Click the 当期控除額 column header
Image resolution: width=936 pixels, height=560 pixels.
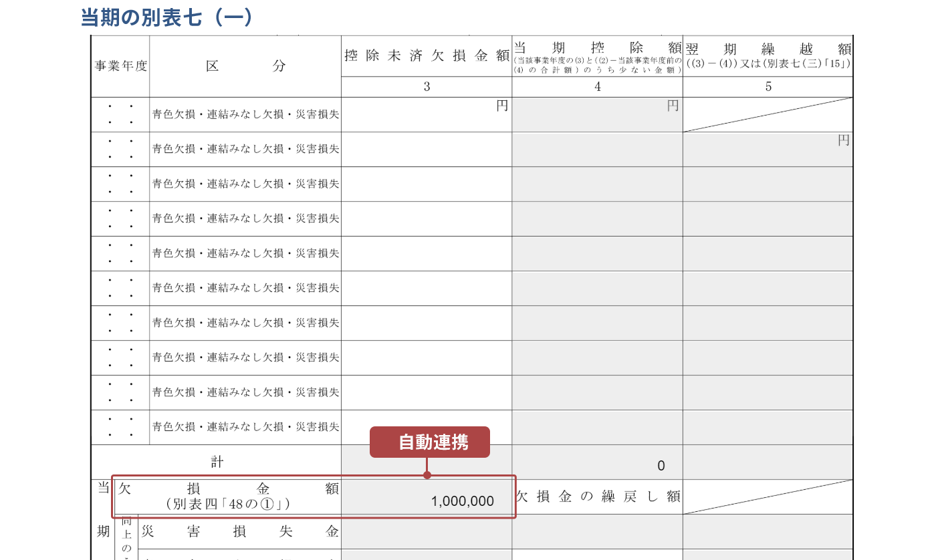597,56
